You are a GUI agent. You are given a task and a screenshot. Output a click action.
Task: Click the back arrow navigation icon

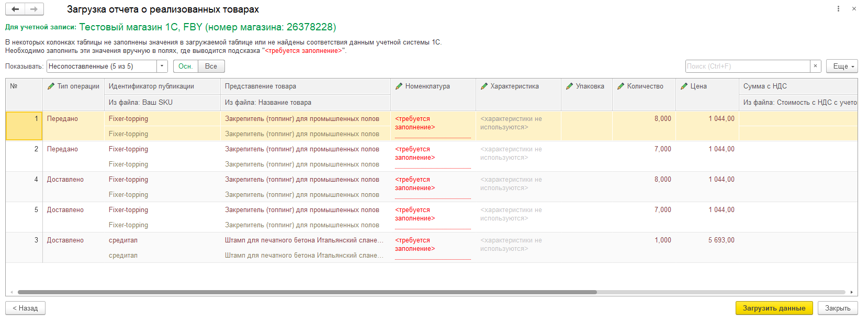pos(15,9)
